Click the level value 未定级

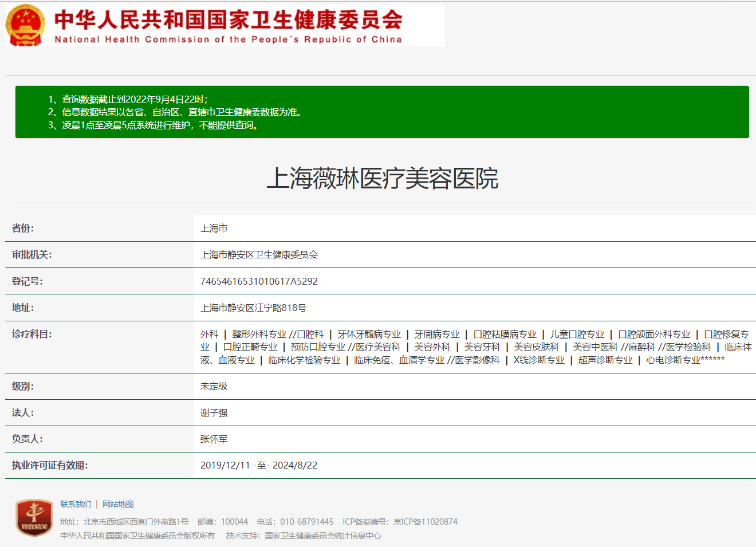pyautogui.click(x=214, y=387)
